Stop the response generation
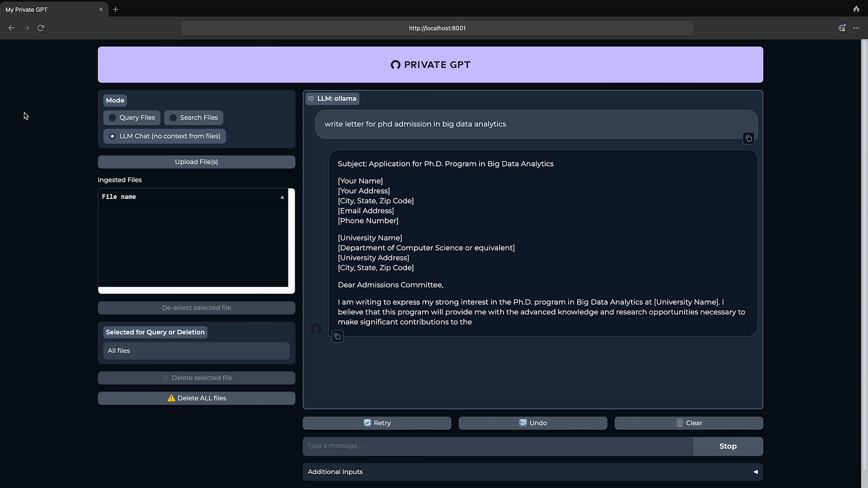 tap(727, 446)
